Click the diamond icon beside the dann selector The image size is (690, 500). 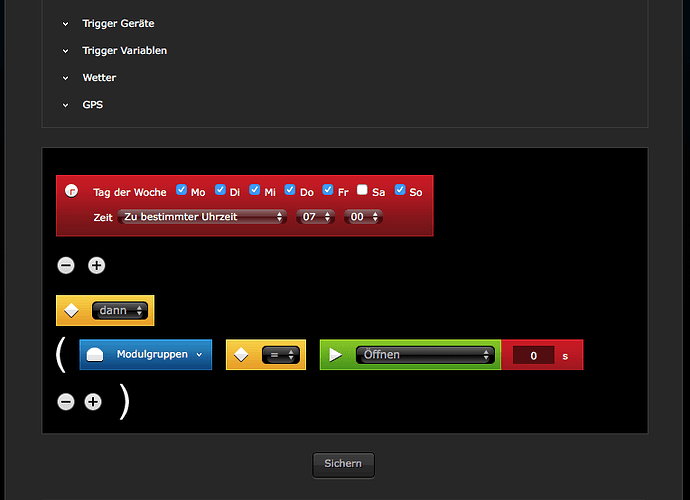coord(71,310)
